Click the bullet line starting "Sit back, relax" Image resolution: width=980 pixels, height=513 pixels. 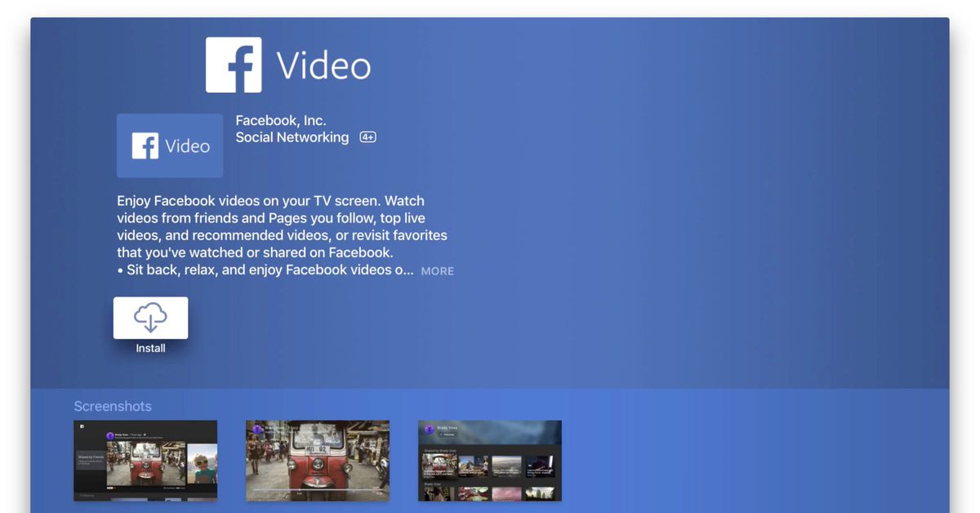265,270
